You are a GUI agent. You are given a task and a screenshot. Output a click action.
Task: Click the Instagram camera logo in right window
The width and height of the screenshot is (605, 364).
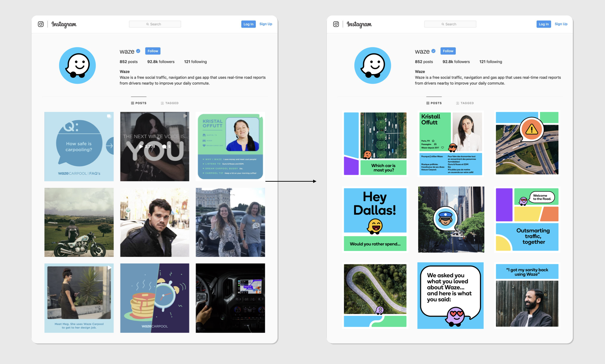pyautogui.click(x=336, y=24)
